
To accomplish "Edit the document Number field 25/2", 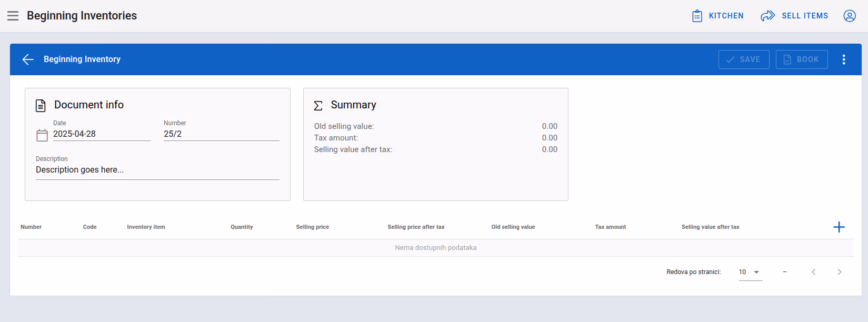I will pos(222,134).
